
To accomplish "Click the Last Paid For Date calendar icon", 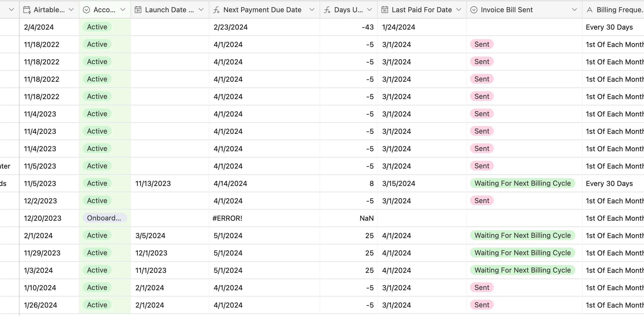I will click(385, 10).
